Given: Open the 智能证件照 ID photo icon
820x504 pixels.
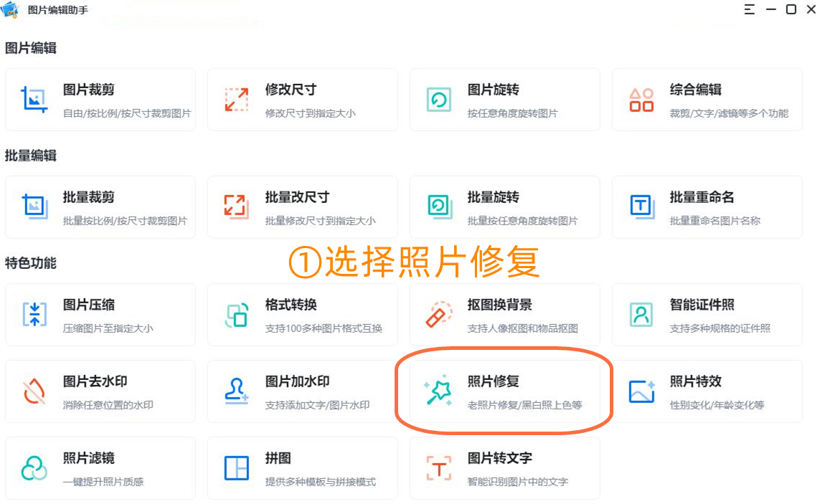Looking at the screenshot, I should [641, 314].
